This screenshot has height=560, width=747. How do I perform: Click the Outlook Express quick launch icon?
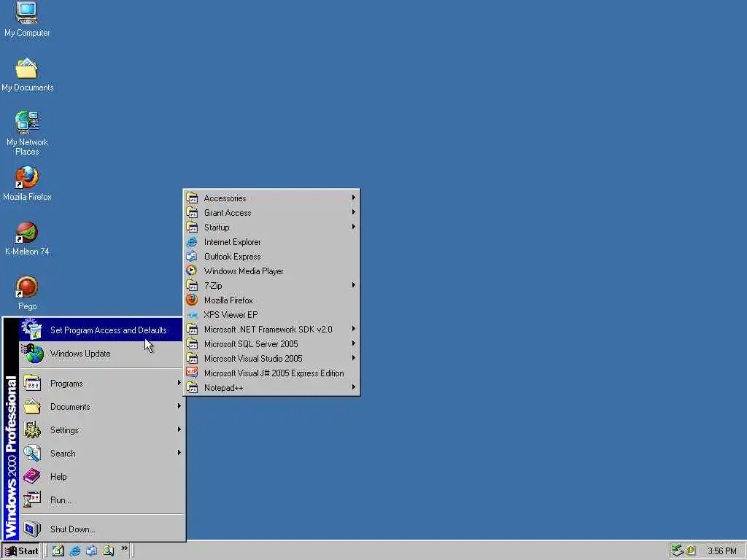click(x=91, y=551)
